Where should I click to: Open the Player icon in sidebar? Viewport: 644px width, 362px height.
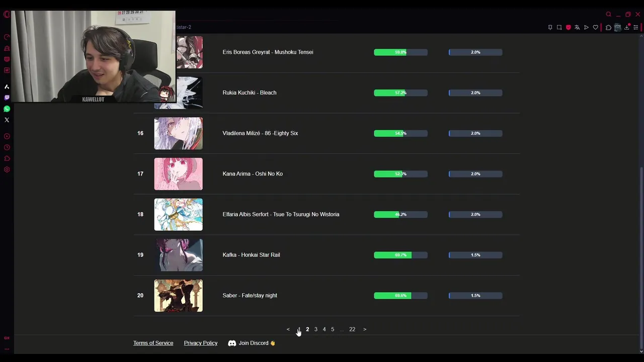point(7,136)
